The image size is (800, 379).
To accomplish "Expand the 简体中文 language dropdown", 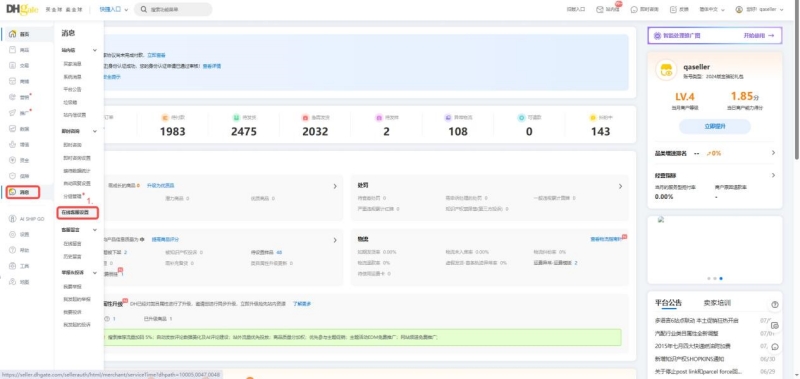I will pyautogui.click(x=712, y=9).
